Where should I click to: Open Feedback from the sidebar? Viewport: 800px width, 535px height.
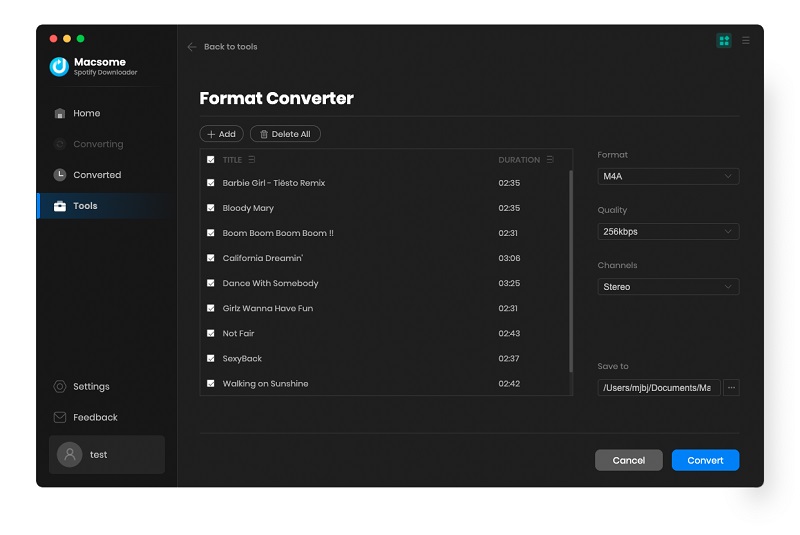pyautogui.click(x=95, y=417)
